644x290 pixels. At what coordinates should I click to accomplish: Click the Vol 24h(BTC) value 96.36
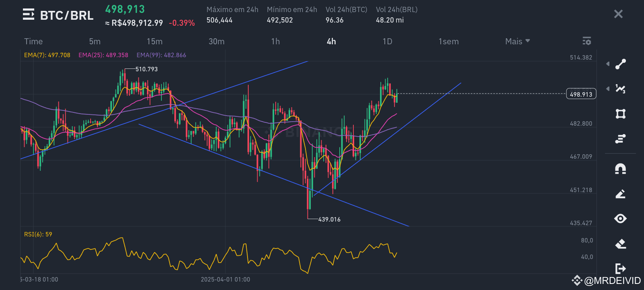[x=334, y=20]
